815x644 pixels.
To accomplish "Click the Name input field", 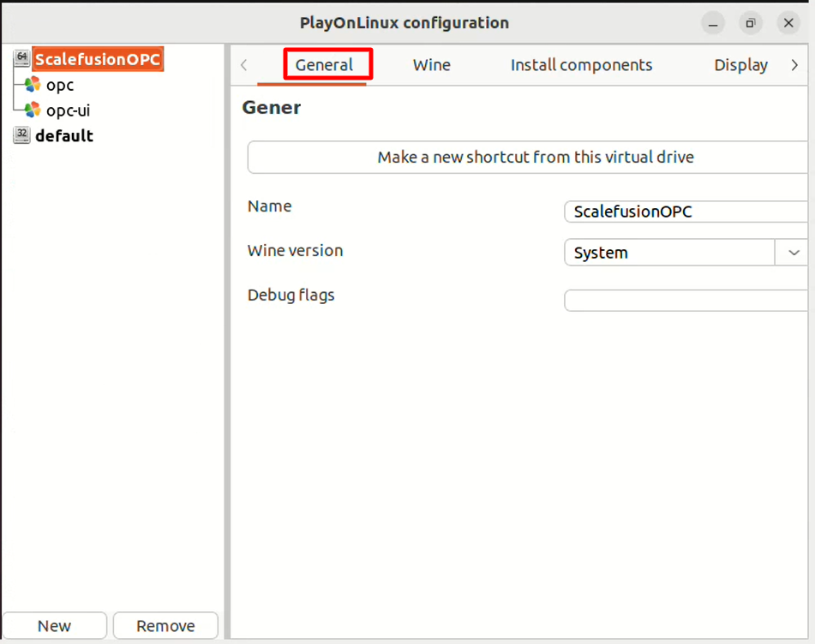I will tap(686, 212).
